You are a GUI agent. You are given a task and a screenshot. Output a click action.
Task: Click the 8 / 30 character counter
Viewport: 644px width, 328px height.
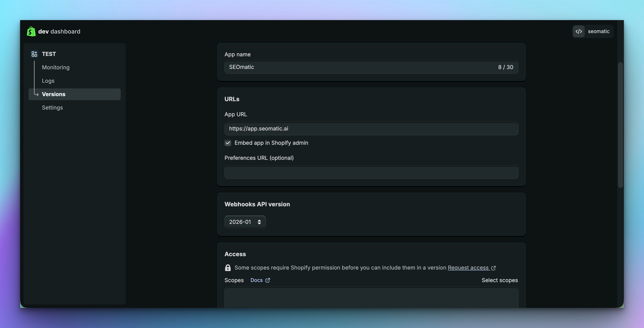[x=505, y=67]
